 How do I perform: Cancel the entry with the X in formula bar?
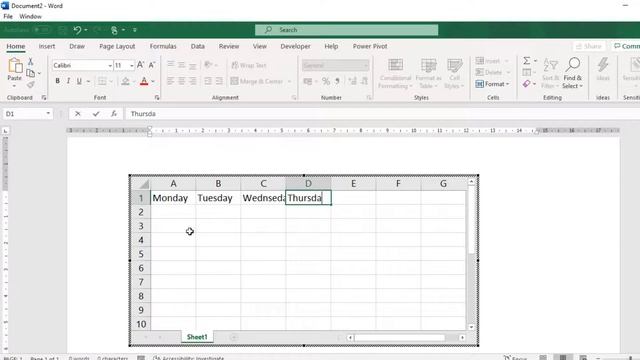[x=78, y=114]
